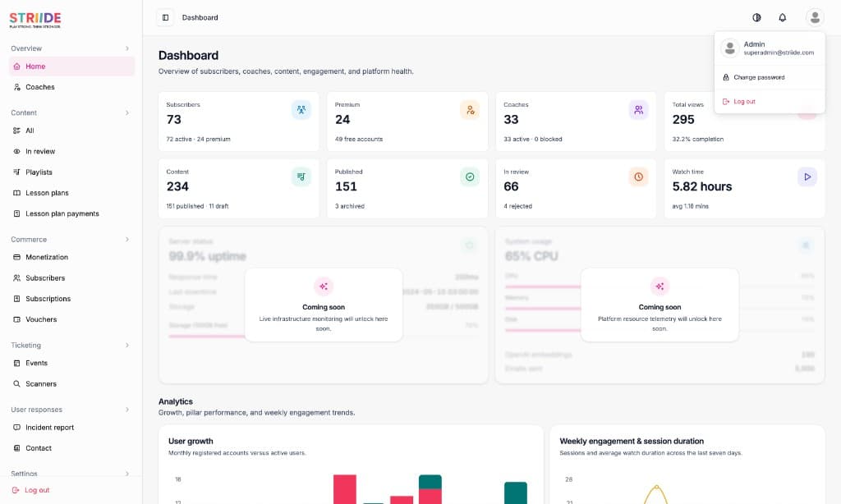Click the Subscribers sidebar people icon
The image size is (841, 504).
pos(16,277)
